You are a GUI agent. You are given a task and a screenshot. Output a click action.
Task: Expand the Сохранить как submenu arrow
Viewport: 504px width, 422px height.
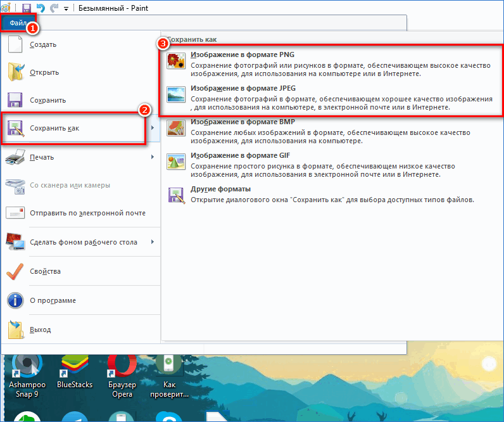[153, 128]
